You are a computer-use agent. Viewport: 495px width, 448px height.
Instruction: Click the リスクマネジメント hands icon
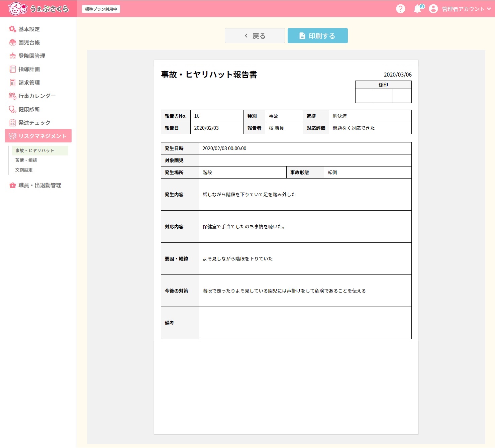tap(12, 136)
